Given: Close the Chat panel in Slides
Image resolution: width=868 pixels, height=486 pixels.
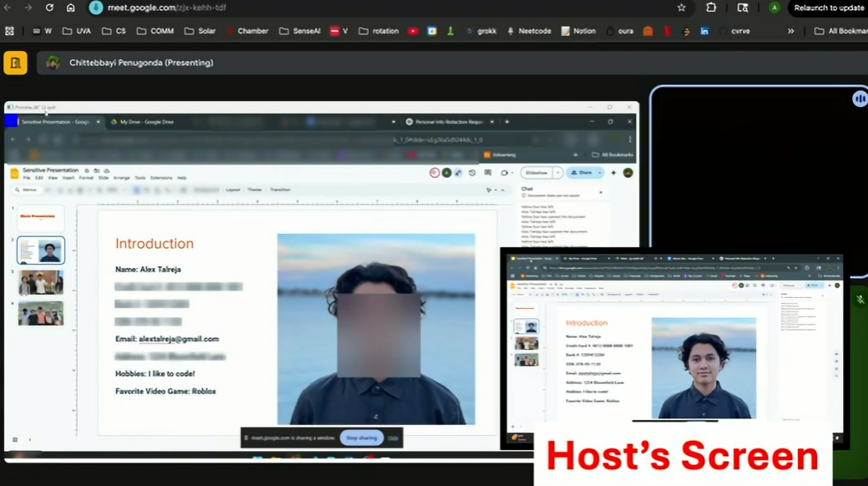Looking at the screenshot, I should [601, 192].
